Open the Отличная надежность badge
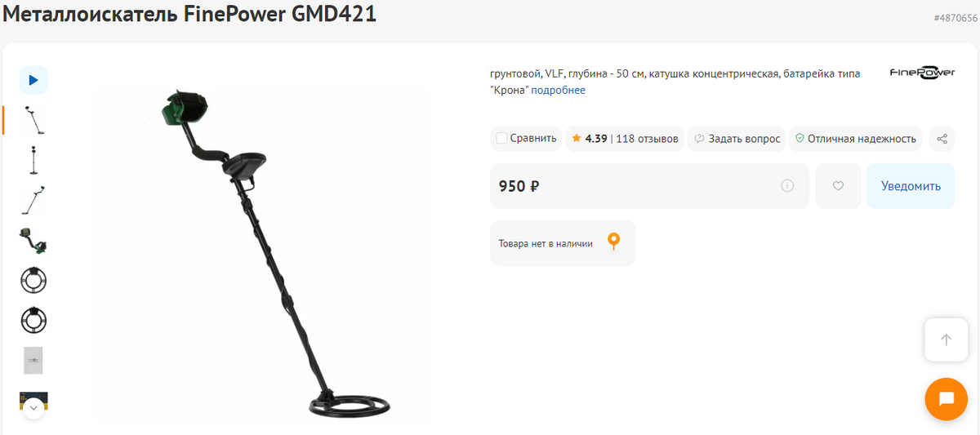980x435 pixels. pyautogui.click(x=855, y=139)
